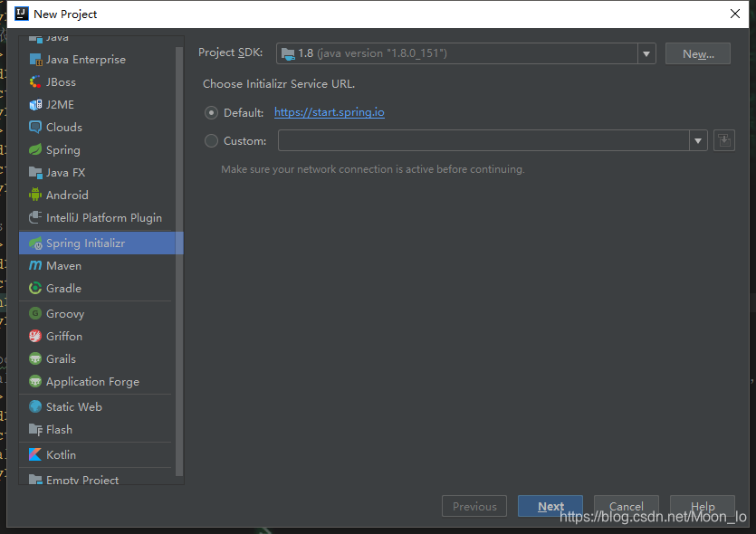Click the Empty Project folder icon
This screenshot has width=756, height=534.
pyautogui.click(x=35, y=479)
